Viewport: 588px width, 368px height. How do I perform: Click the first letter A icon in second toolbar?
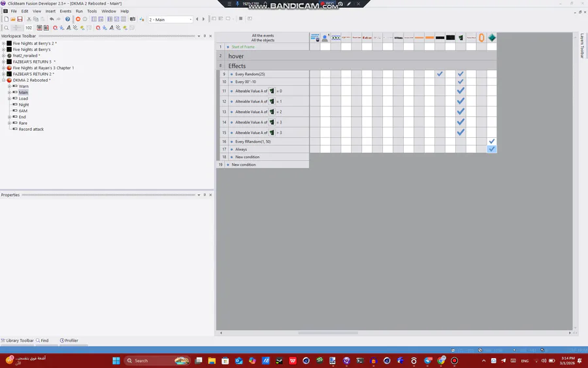pos(69,27)
